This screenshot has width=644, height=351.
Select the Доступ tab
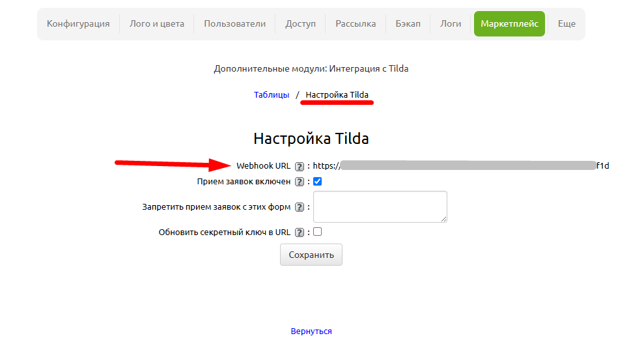pyautogui.click(x=300, y=23)
